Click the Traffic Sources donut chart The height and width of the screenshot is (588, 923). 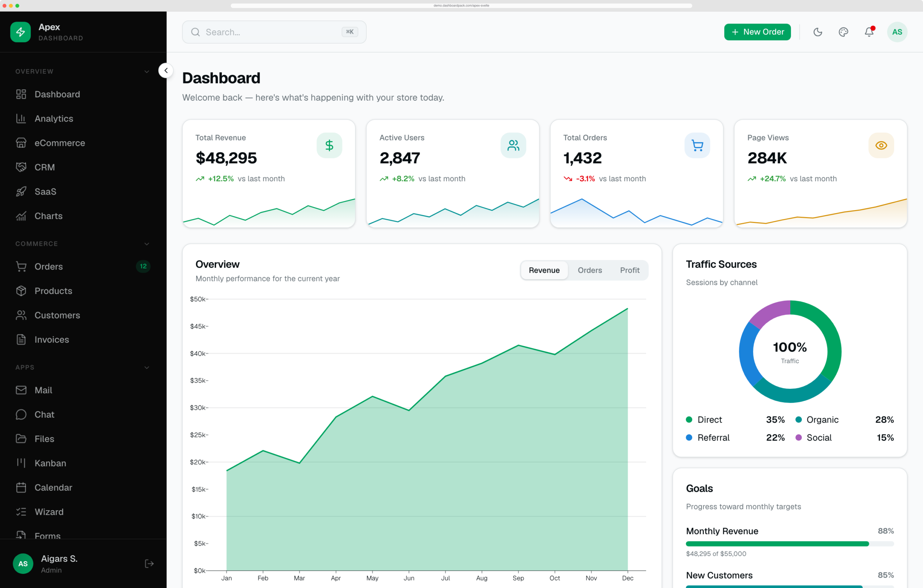pos(790,351)
